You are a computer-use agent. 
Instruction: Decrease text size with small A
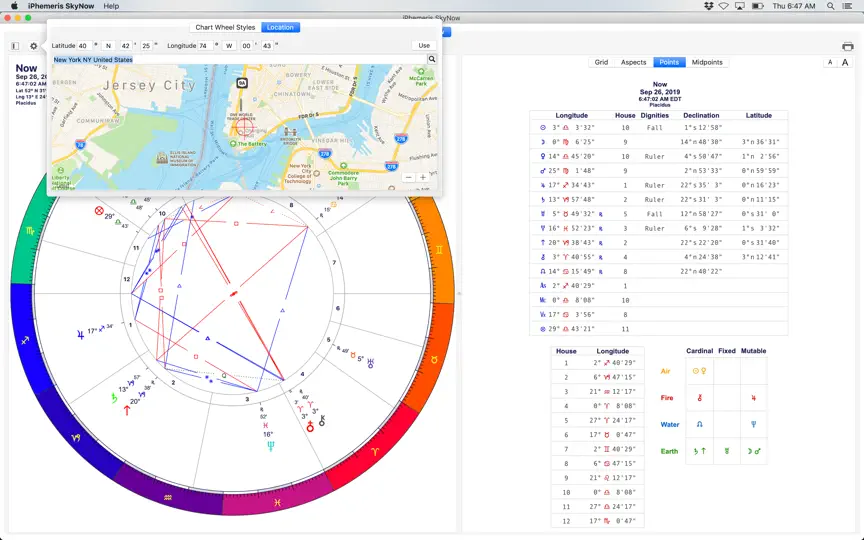click(x=830, y=62)
